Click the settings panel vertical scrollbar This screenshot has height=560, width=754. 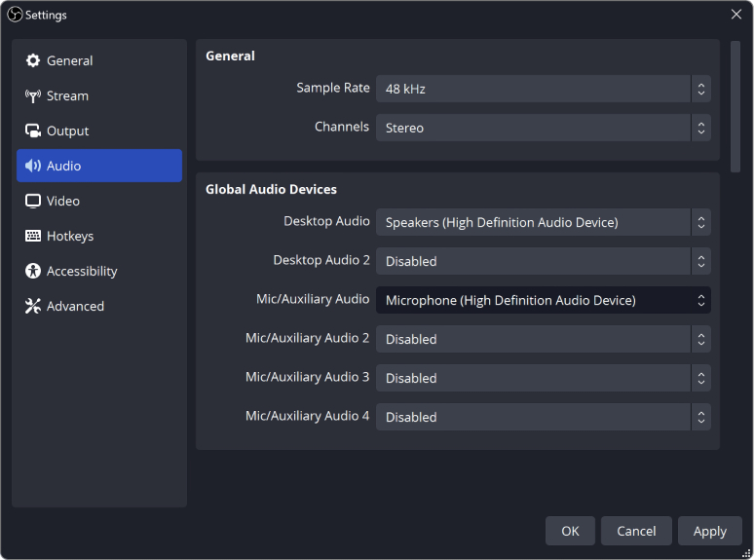click(x=735, y=107)
